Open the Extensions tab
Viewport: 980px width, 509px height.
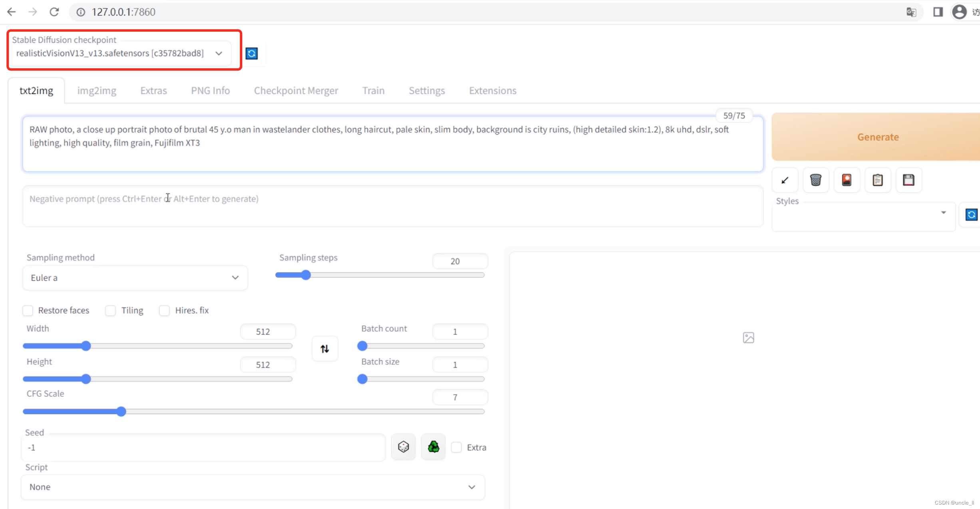tap(492, 91)
